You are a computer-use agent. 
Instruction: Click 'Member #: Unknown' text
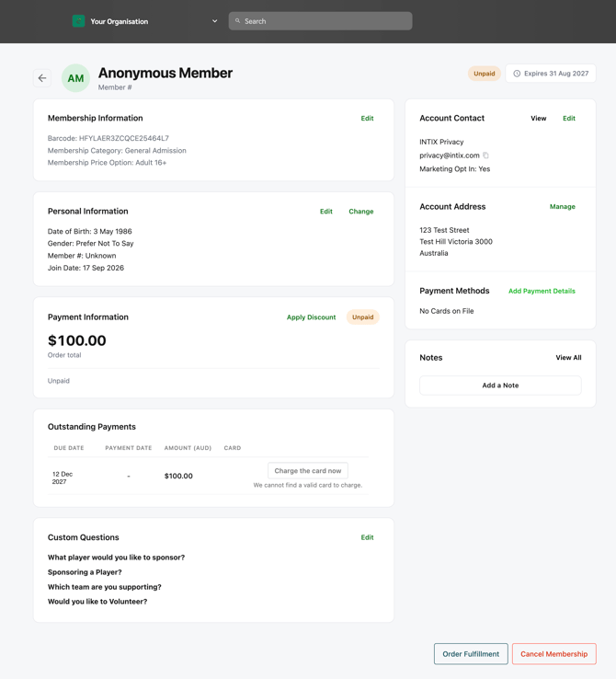click(82, 256)
